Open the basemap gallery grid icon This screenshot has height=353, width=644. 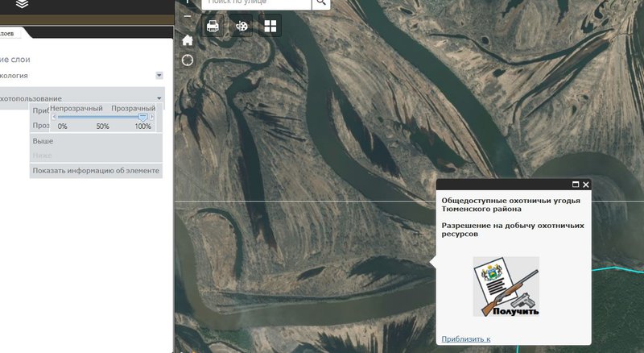270,26
